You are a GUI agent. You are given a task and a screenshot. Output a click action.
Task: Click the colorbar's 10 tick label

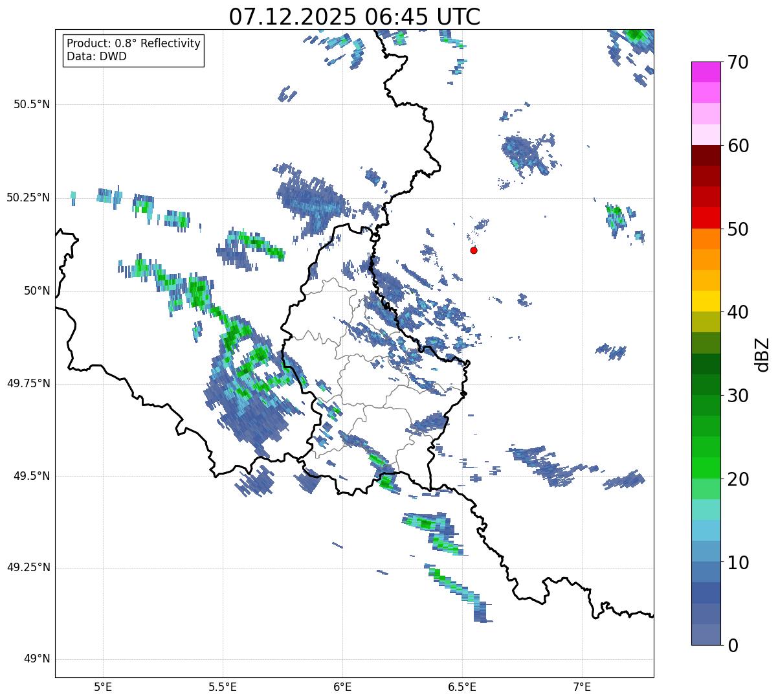(x=738, y=563)
